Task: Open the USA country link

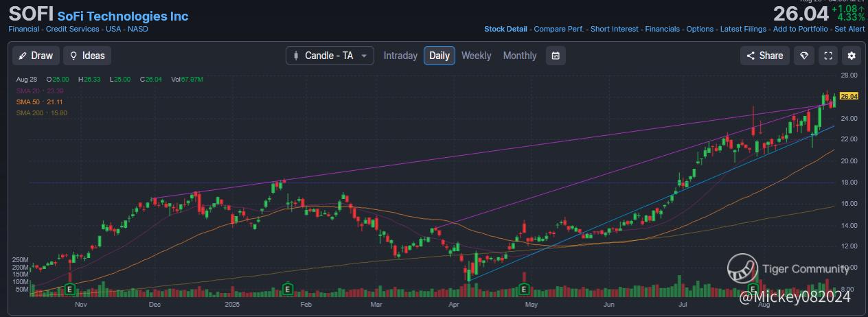Action: click(x=113, y=29)
